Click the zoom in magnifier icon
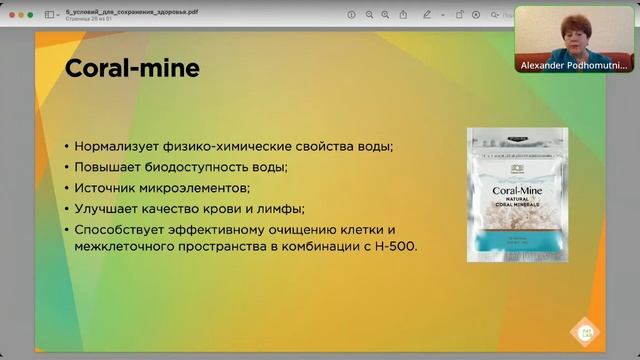The height and width of the screenshot is (360, 640). pos(385,15)
